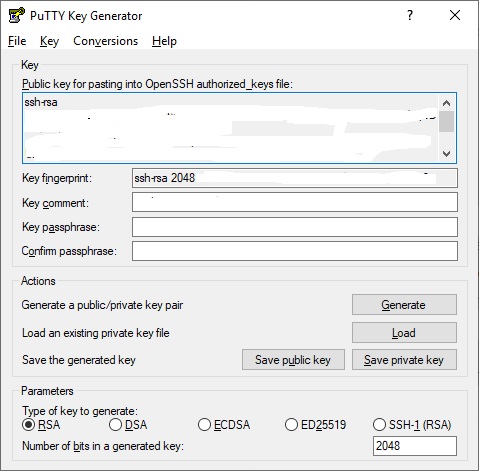Choose the ECDSA key type option
This screenshot has width=479, height=471.
(224, 425)
